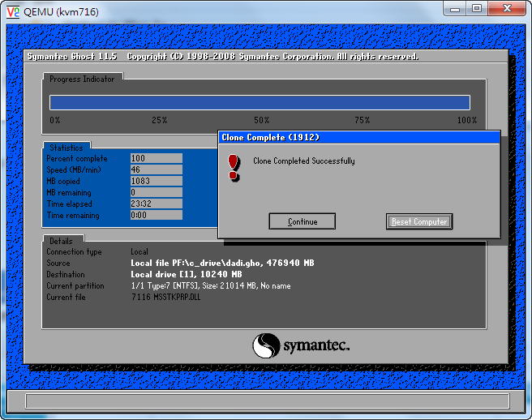Click the destination Local drive [1], 10240 MB
The width and height of the screenshot is (532, 420).
[187, 274]
